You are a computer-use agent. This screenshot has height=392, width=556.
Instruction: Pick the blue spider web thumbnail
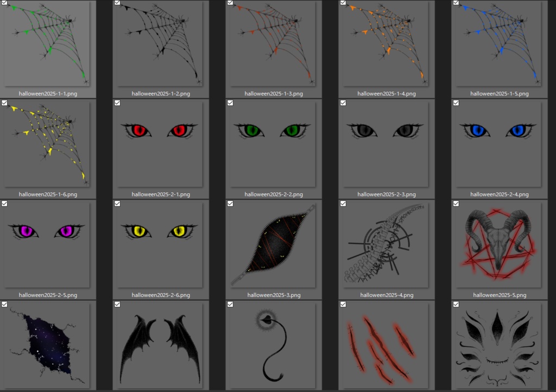(498, 43)
